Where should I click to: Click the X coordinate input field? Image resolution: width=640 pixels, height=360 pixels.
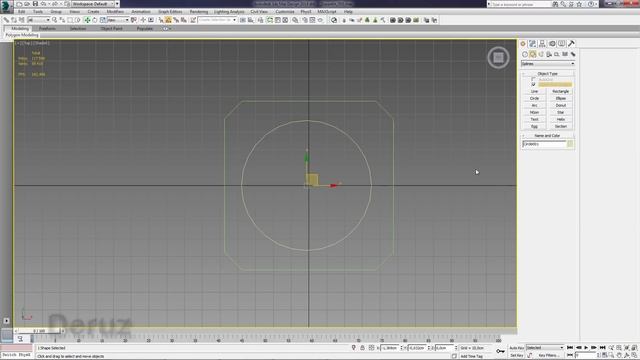click(390, 348)
